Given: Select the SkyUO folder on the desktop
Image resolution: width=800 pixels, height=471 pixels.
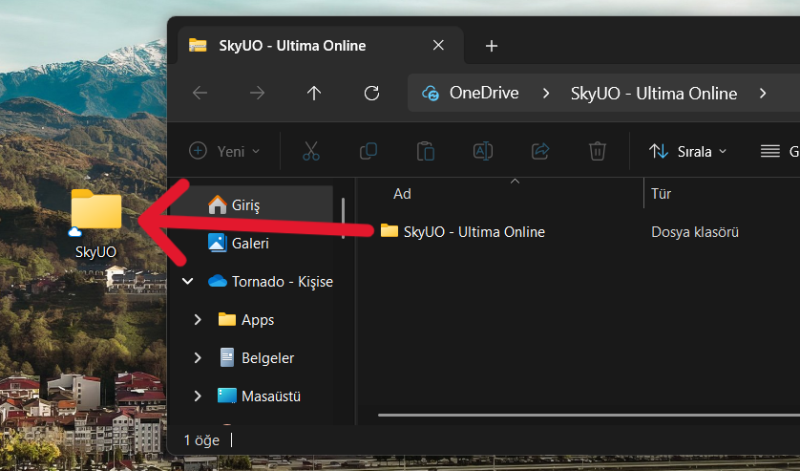Looking at the screenshot, I should point(96,224).
